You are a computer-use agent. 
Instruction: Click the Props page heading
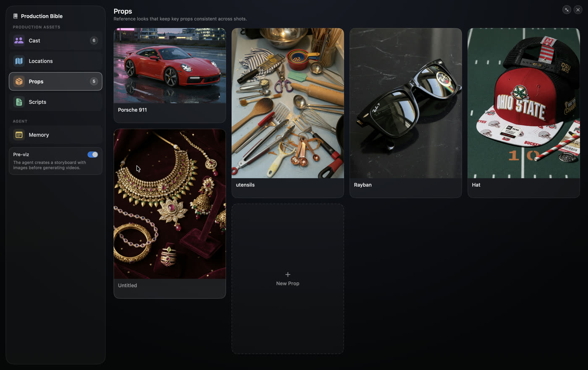tap(123, 11)
